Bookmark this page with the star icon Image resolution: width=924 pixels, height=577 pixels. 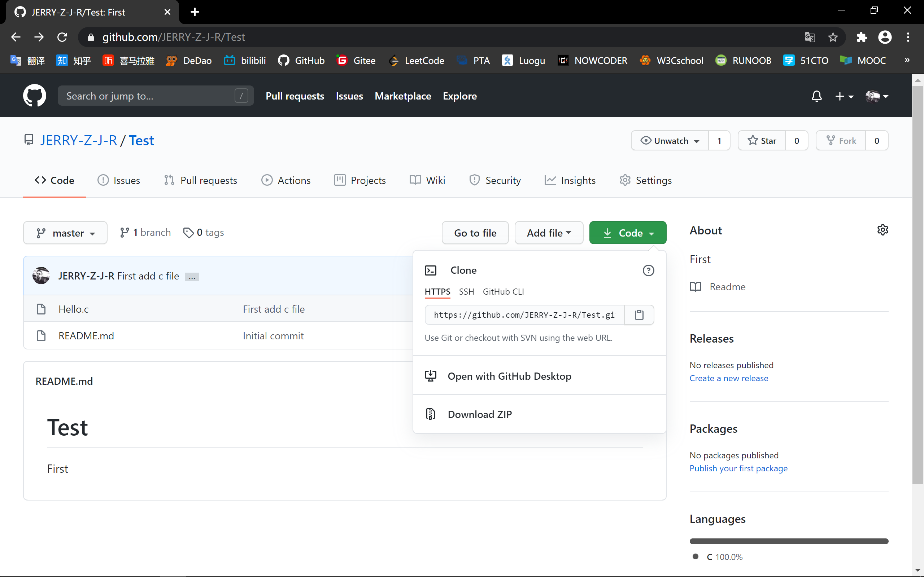click(x=833, y=37)
